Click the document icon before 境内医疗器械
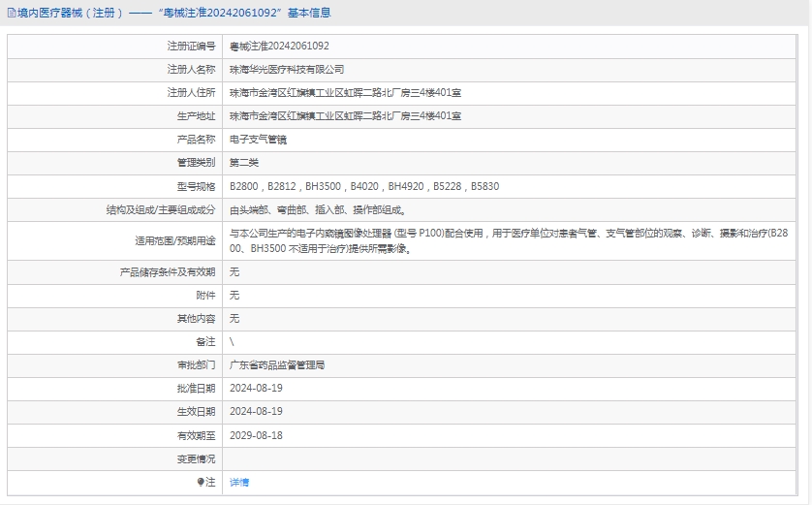The image size is (812, 505). coord(11,13)
